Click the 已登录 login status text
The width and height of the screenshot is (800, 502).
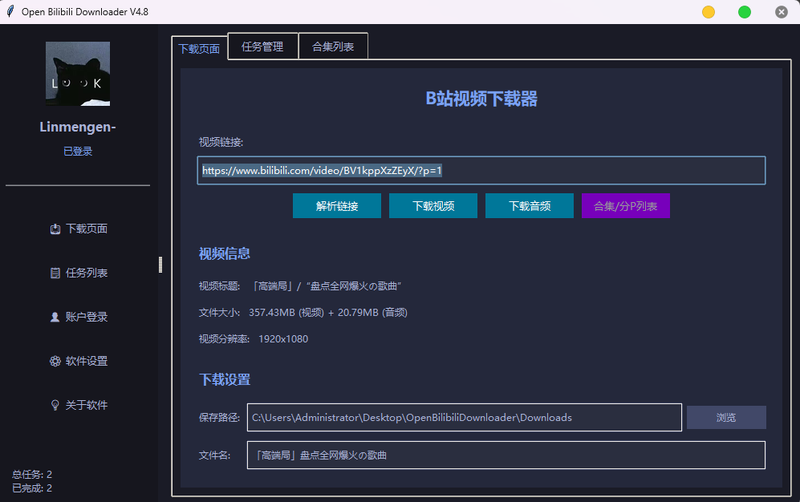pyautogui.click(x=78, y=151)
